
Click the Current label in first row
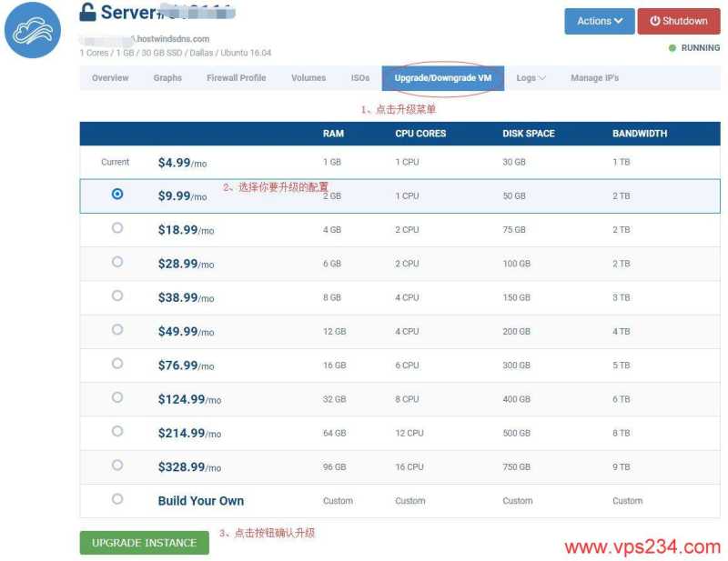coord(116,162)
